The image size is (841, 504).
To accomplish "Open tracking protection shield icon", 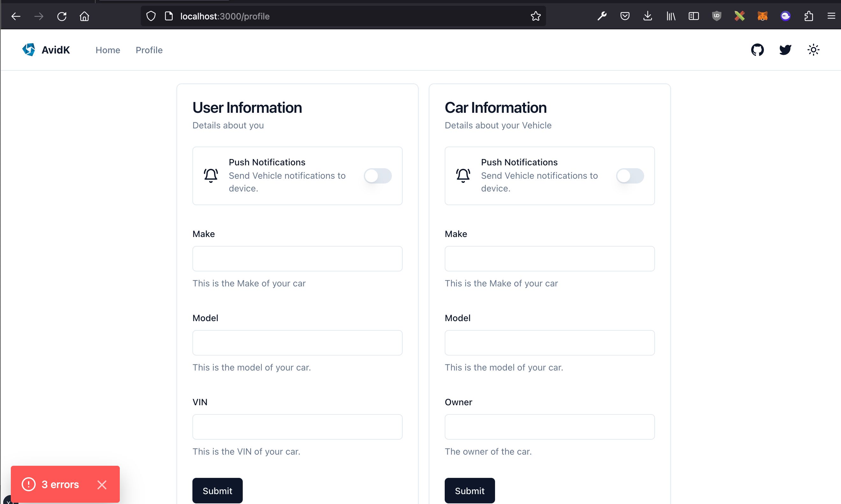I will [151, 16].
